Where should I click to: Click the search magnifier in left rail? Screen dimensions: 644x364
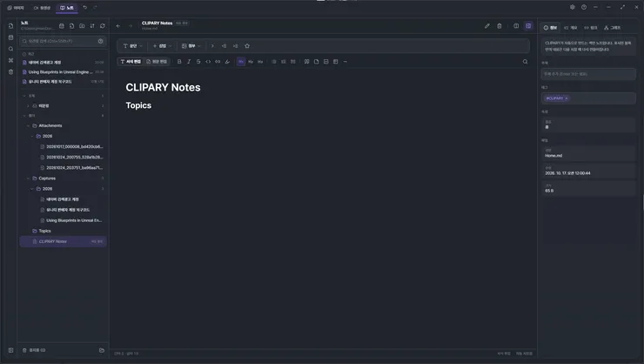10,49
